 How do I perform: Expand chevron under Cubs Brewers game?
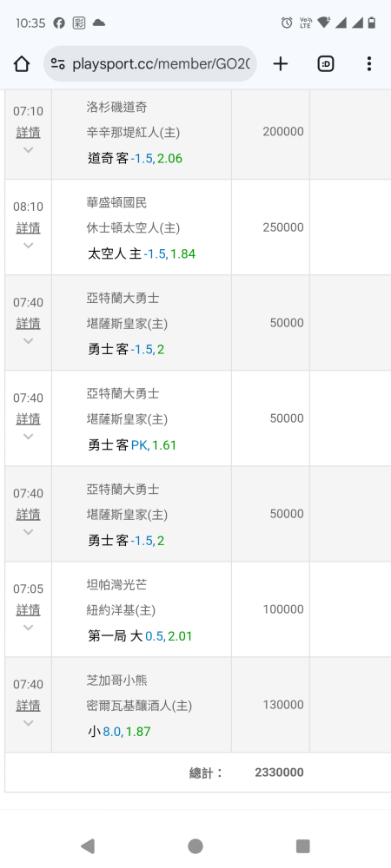click(x=29, y=724)
